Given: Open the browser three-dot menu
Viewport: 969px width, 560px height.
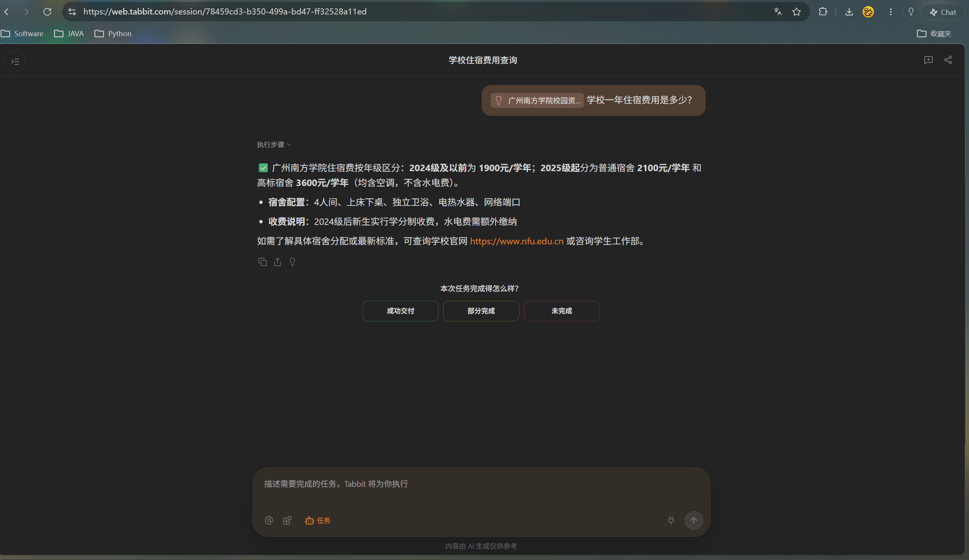Looking at the screenshot, I should pyautogui.click(x=890, y=12).
